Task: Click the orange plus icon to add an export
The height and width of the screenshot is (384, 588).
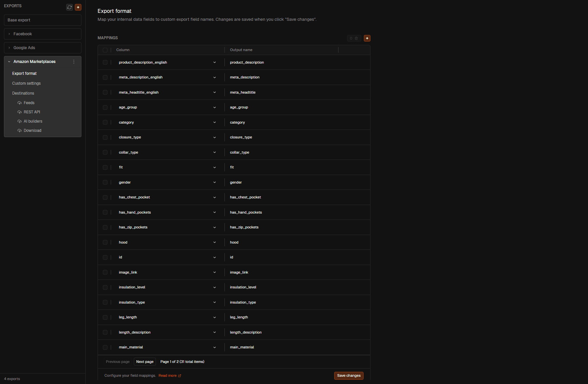Action: coord(78,7)
